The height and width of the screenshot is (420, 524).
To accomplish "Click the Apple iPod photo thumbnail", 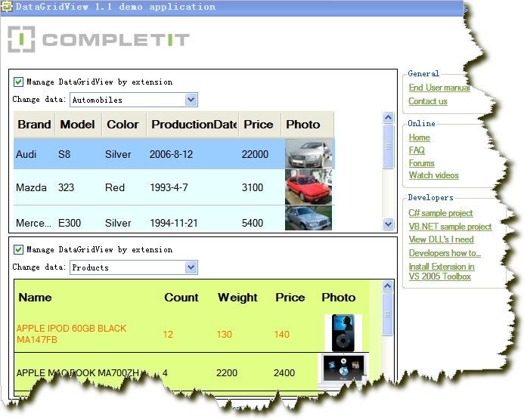I will coord(343,333).
